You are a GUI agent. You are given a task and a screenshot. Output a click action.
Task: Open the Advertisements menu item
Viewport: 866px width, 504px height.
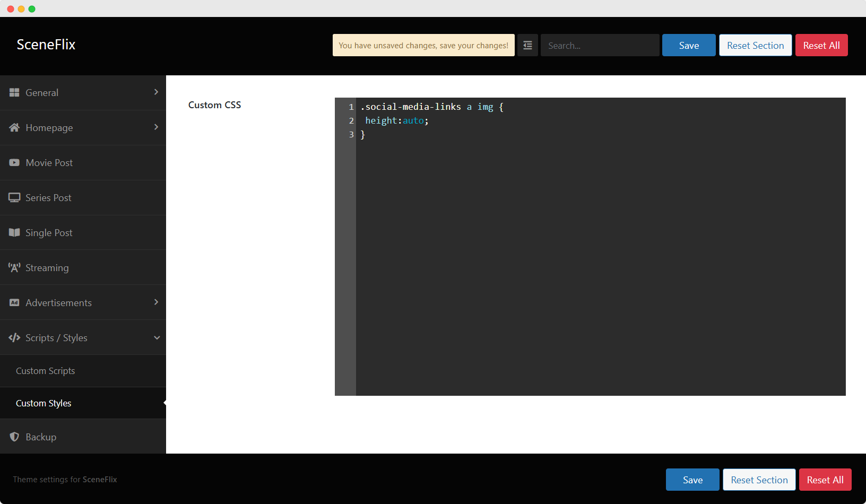point(83,302)
